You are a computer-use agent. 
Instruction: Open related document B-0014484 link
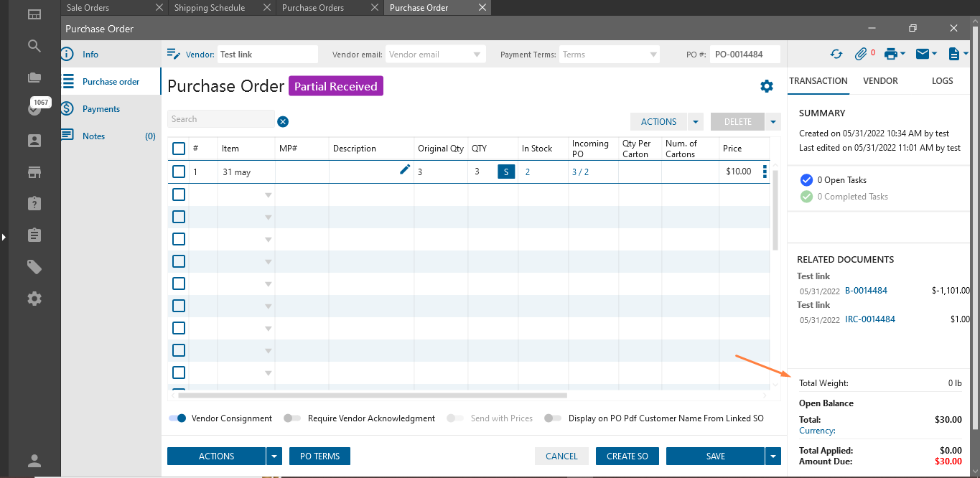pyautogui.click(x=866, y=291)
